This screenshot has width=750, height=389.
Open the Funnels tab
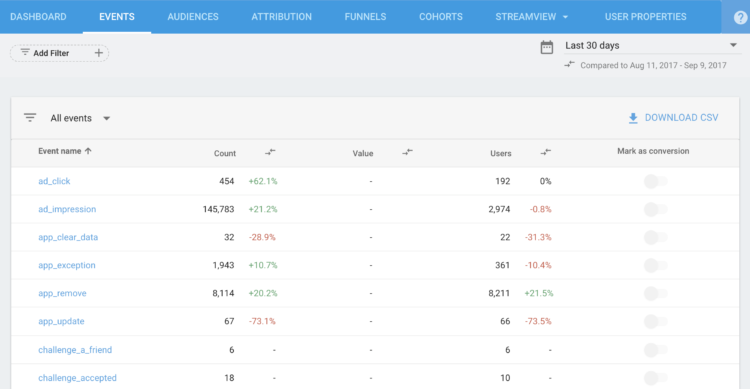(x=365, y=17)
